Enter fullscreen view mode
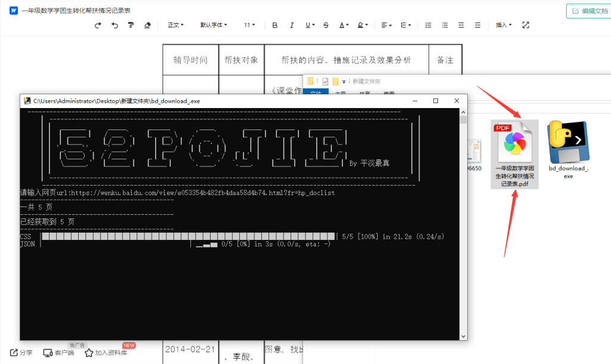Image resolution: width=611 pixels, height=364 pixels. [526, 25]
